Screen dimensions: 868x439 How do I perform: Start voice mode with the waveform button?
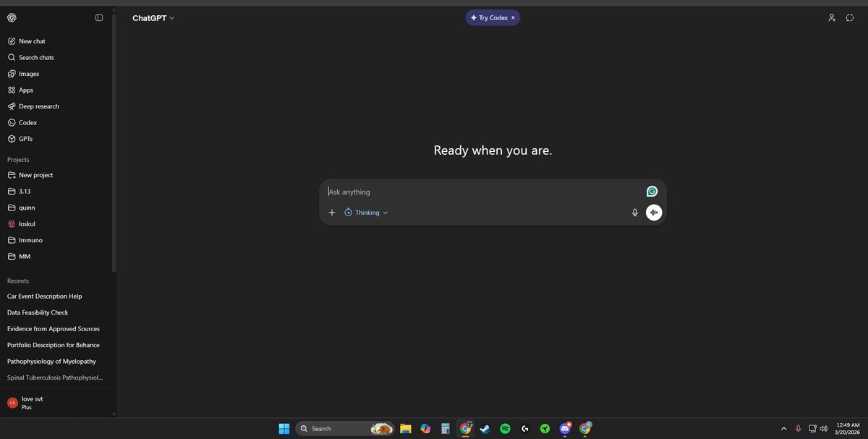[x=654, y=213]
